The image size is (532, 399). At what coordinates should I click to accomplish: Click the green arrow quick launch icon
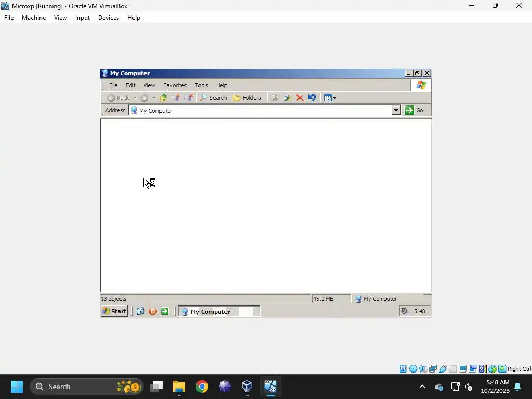click(x=165, y=311)
